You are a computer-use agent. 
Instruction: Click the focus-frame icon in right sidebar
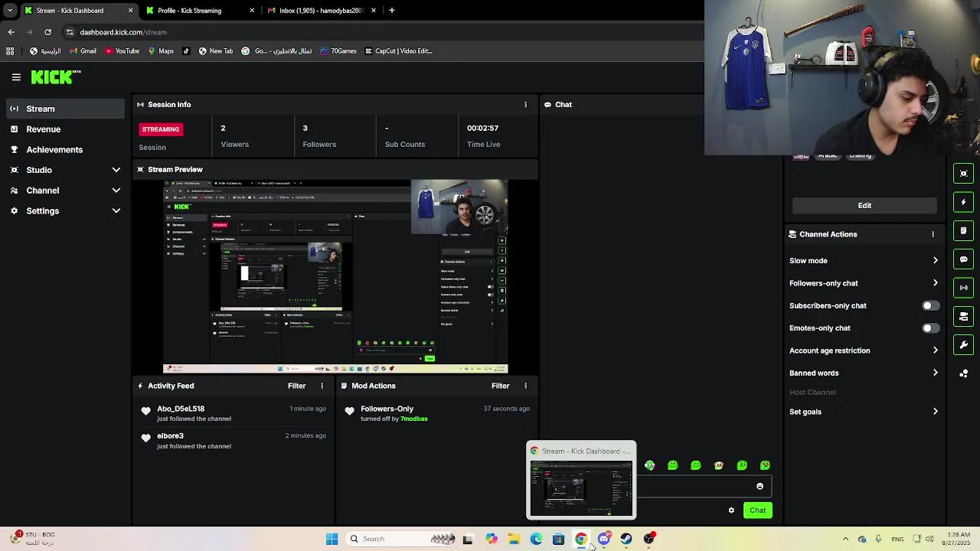tap(964, 173)
